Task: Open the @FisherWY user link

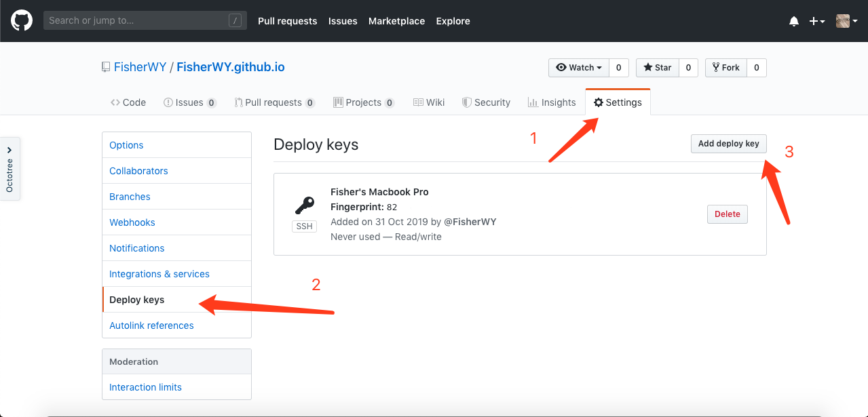Action: [x=470, y=222]
